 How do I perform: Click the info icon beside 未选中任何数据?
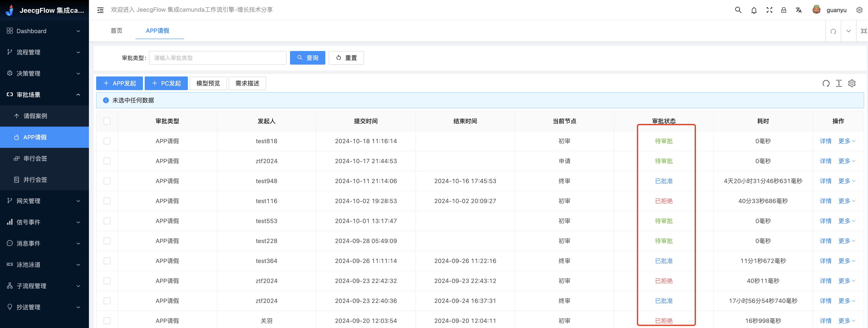click(106, 100)
